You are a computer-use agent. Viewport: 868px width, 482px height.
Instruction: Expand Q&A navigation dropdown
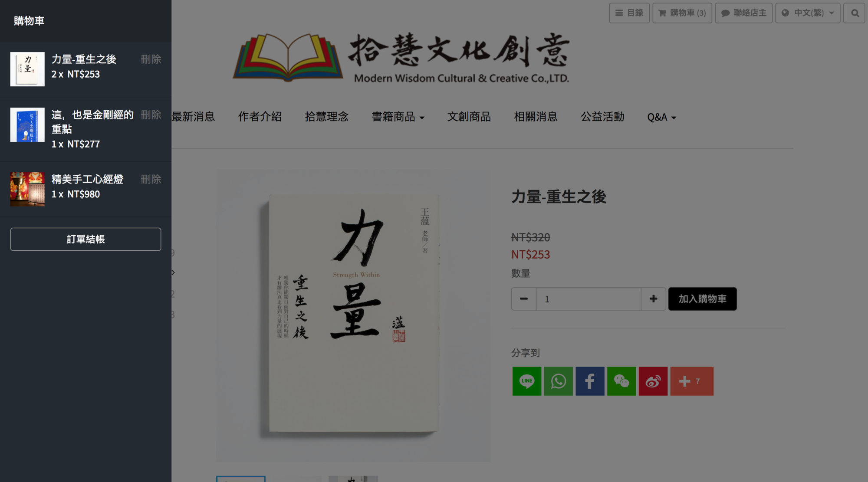661,117
